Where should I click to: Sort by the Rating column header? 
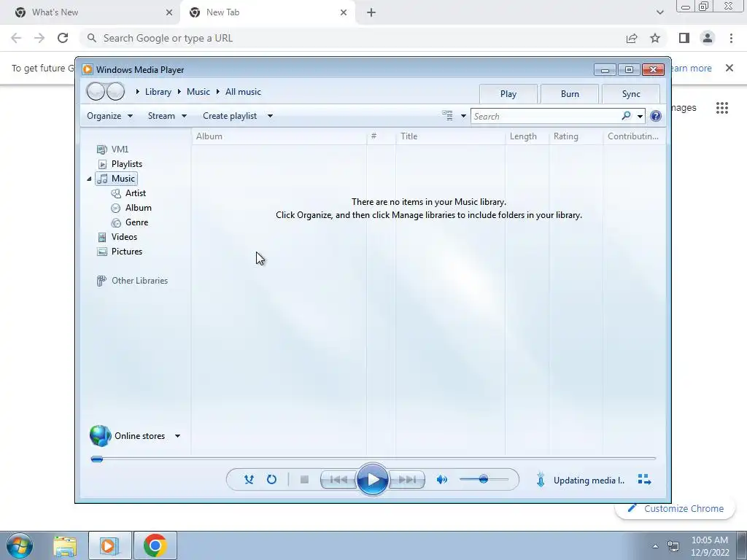click(x=576, y=136)
